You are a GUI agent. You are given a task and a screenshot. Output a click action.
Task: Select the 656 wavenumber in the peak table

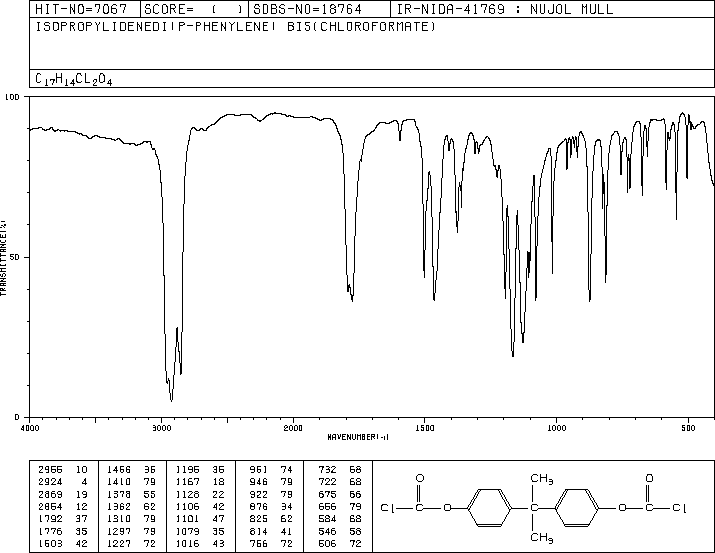coord(327,506)
